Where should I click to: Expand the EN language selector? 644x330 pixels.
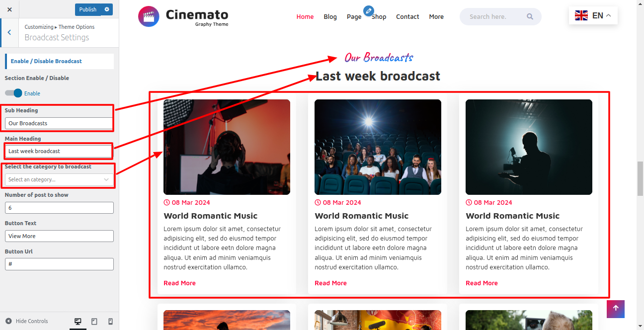593,16
